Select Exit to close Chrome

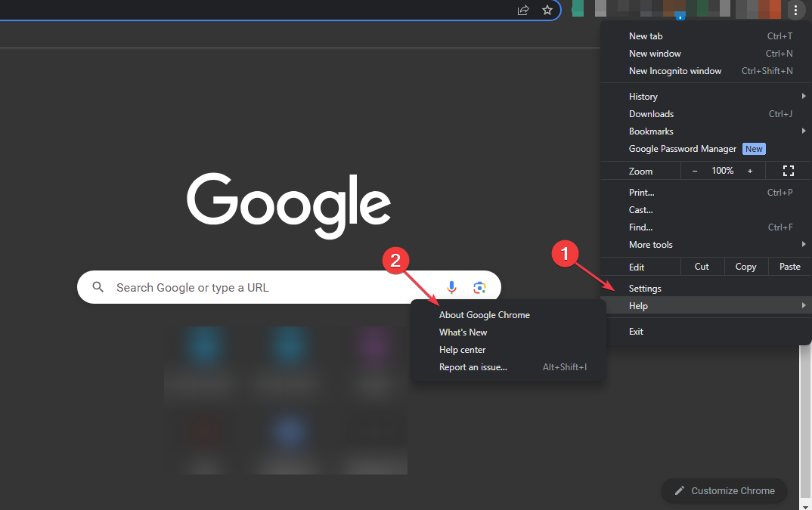[706, 332]
